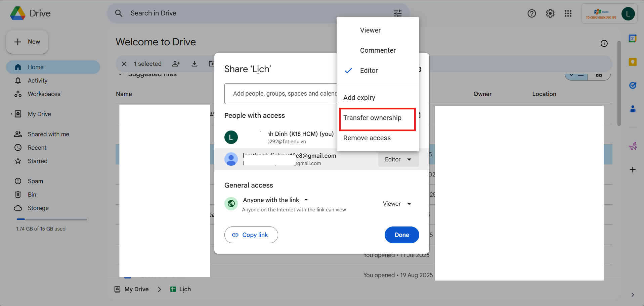This screenshot has height=306, width=644.
Task: Open advanced search filter options icon
Action: 397,13
